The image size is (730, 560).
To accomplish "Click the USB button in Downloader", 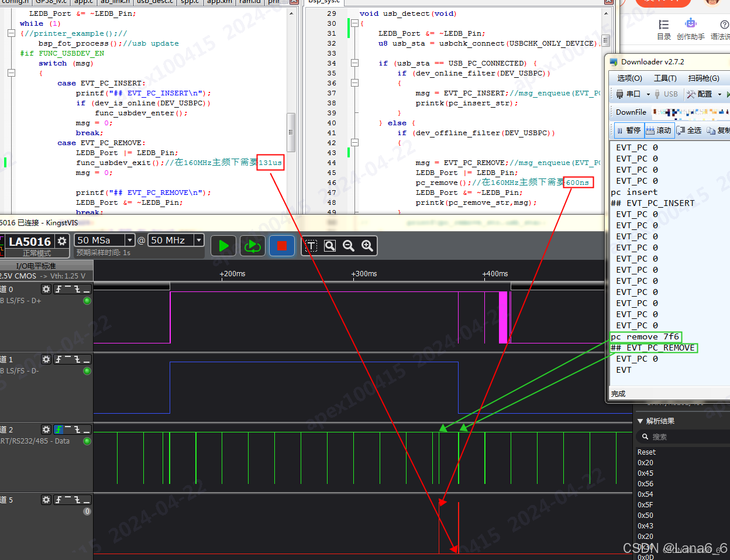I will pos(666,94).
